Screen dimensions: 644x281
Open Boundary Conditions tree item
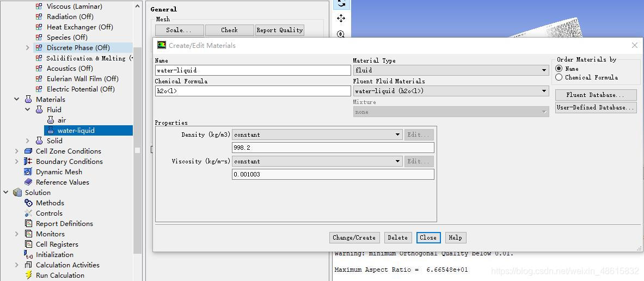(x=69, y=162)
